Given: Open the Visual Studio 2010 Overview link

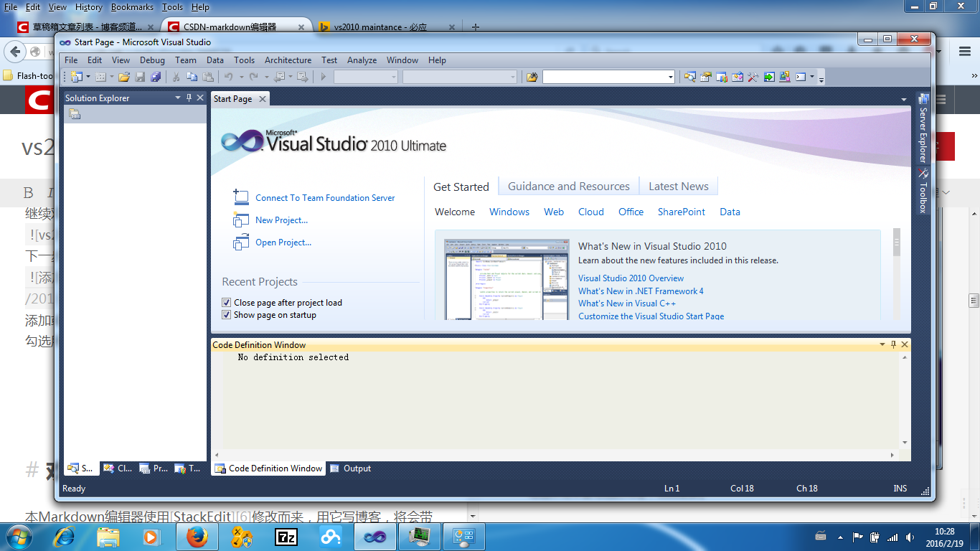Looking at the screenshot, I should pyautogui.click(x=631, y=278).
